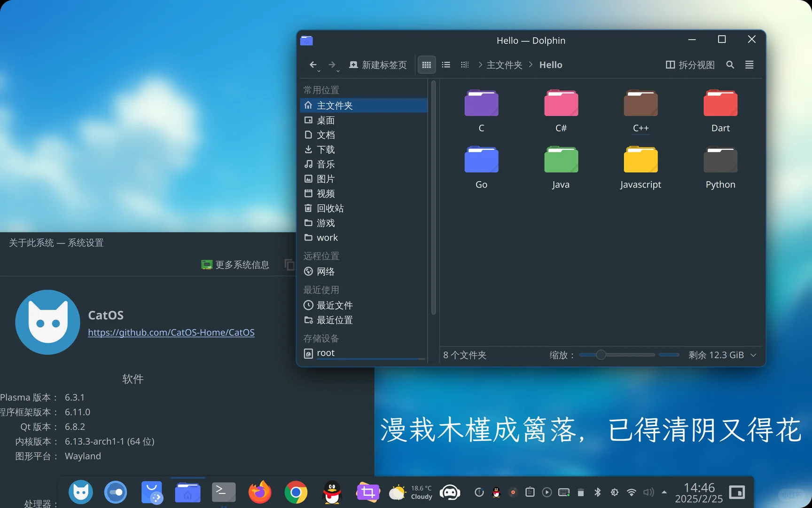This screenshot has height=508, width=812.
Task: Open the terminal from the taskbar
Action: coord(224,492)
